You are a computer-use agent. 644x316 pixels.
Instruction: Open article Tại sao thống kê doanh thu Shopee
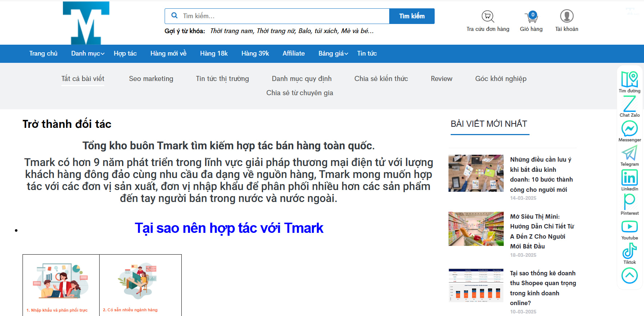[543, 288]
